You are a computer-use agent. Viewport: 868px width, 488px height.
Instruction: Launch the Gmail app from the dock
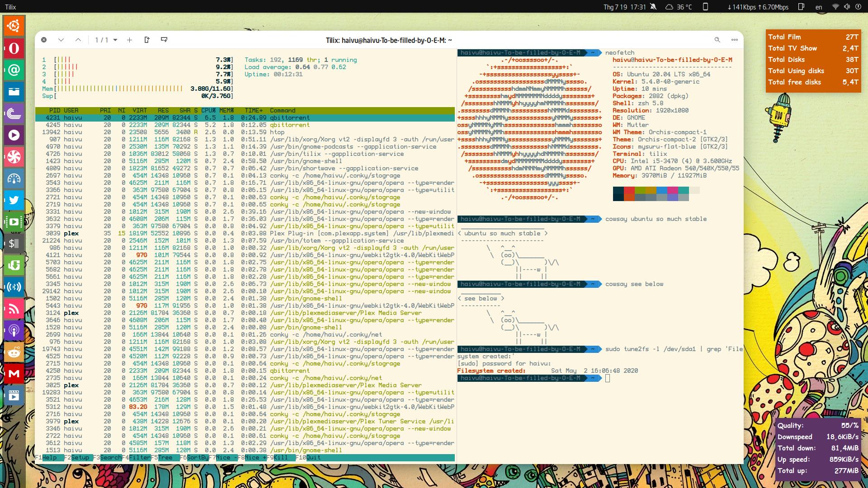tap(14, 374)
